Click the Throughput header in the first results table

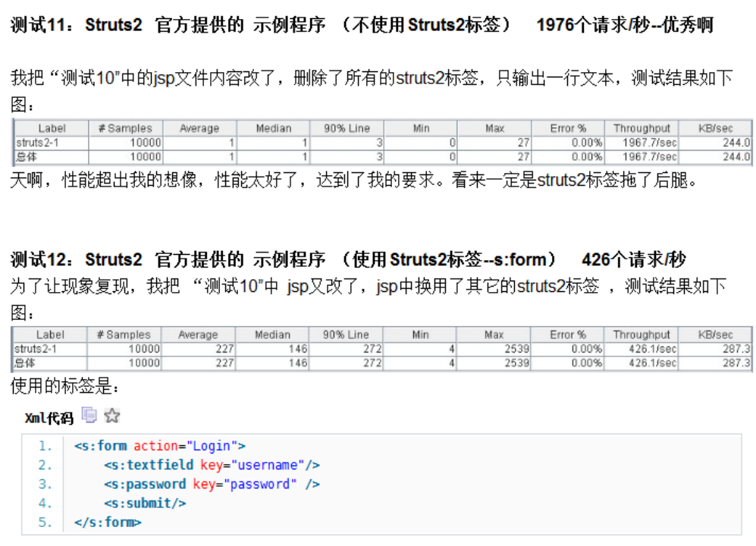pyautogui.click(x=642, y=128)
